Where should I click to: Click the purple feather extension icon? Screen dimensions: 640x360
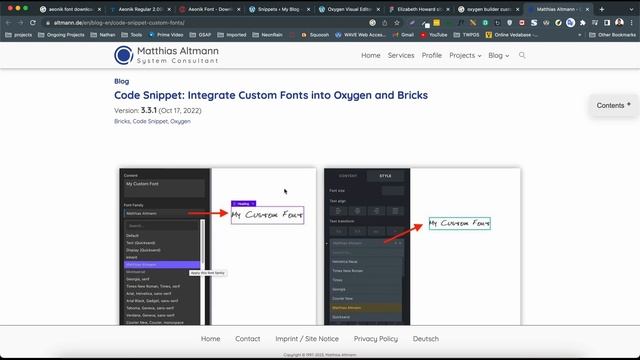tap(412, 23)
